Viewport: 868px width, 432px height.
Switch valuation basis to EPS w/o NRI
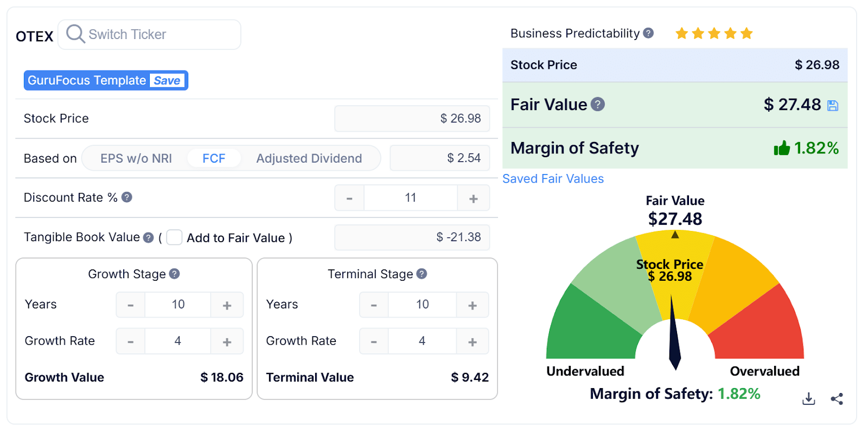coord(136,158)
